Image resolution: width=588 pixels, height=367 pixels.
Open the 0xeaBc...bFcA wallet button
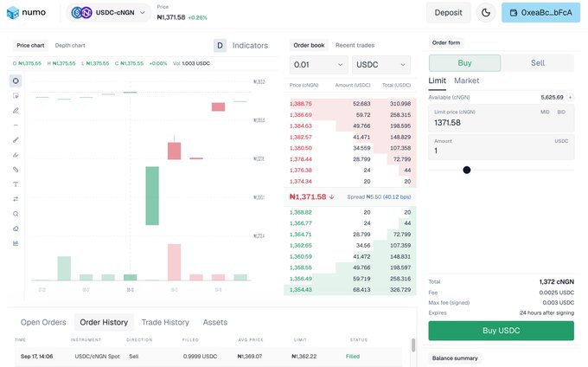[540, 12]
